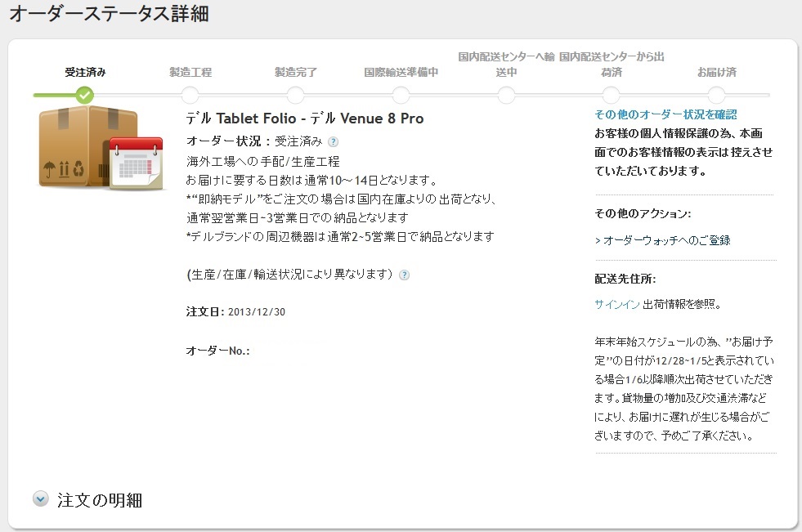802x532 pixels.
Task: Click the サインイン link
Action: 617,304
